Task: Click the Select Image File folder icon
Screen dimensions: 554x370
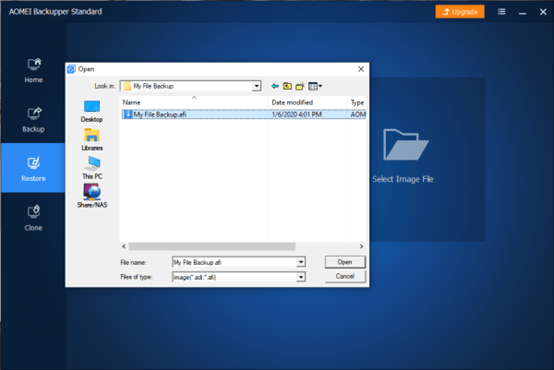Action: click(x=406, y=145)
